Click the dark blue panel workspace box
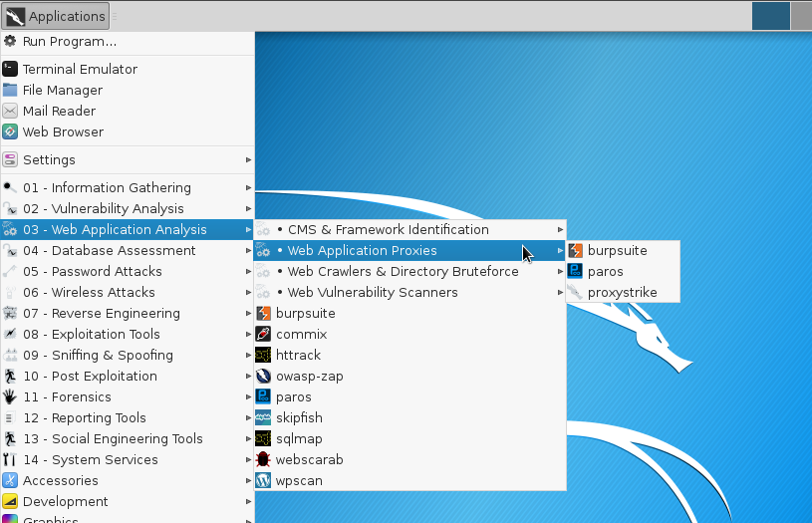This screenshot has height=523, width=812. 771,16
